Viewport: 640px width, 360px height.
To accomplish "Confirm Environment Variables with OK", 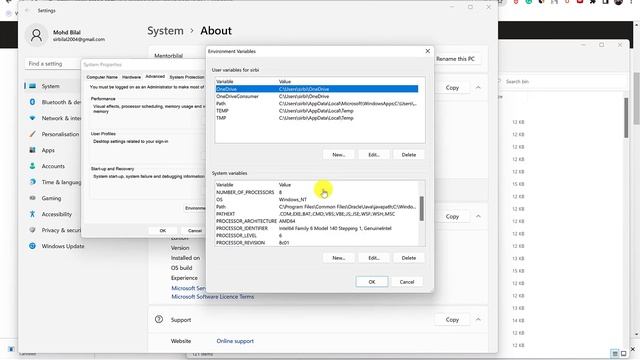I will coord(372,282).
